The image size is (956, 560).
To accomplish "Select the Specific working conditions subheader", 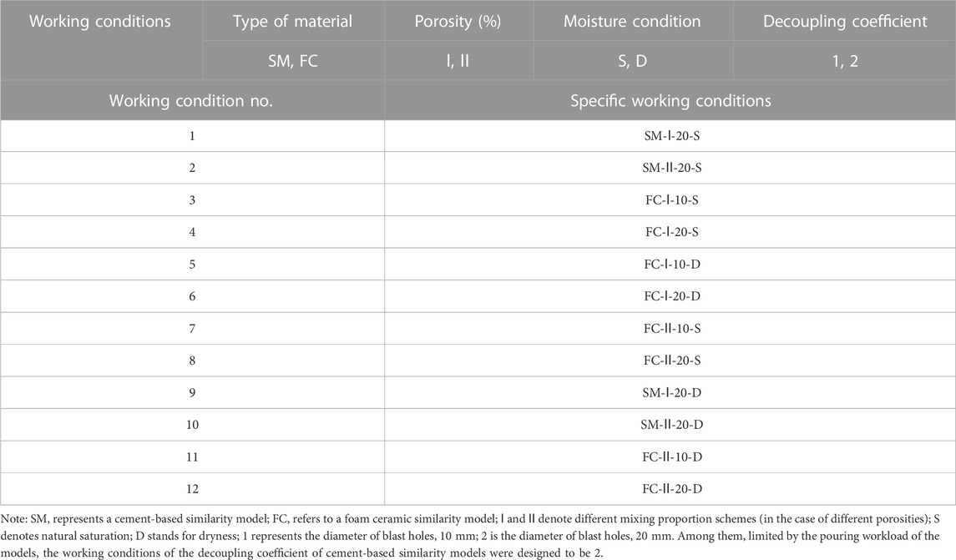I will [x=670, y=100].
